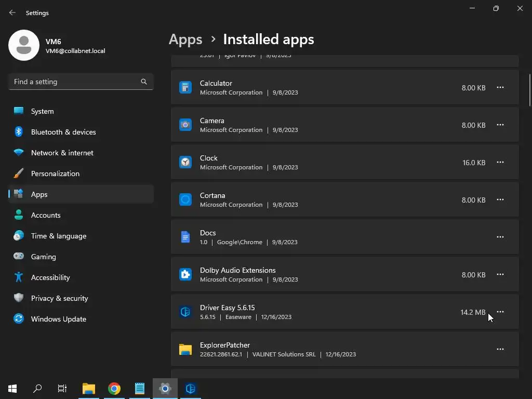Click the Find a setting search box
This screenshot has height=399, width=532.
point(75,82)
